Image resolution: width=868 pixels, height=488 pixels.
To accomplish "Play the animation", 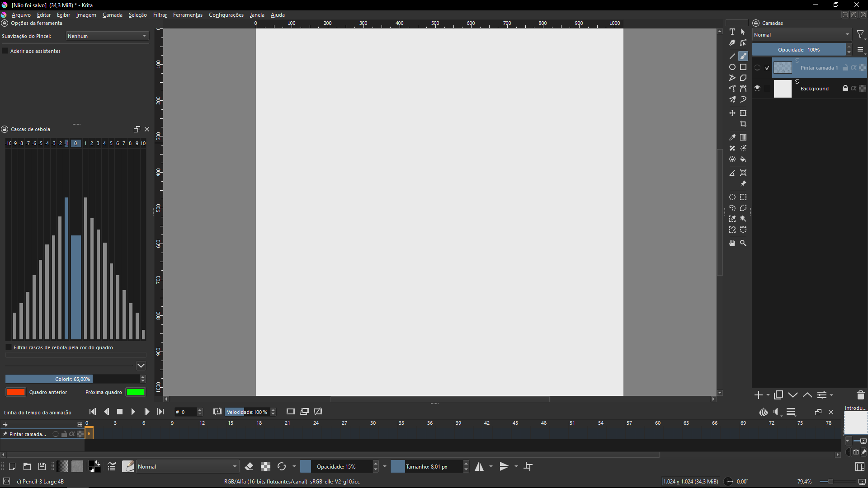I will tap(133, 412).
